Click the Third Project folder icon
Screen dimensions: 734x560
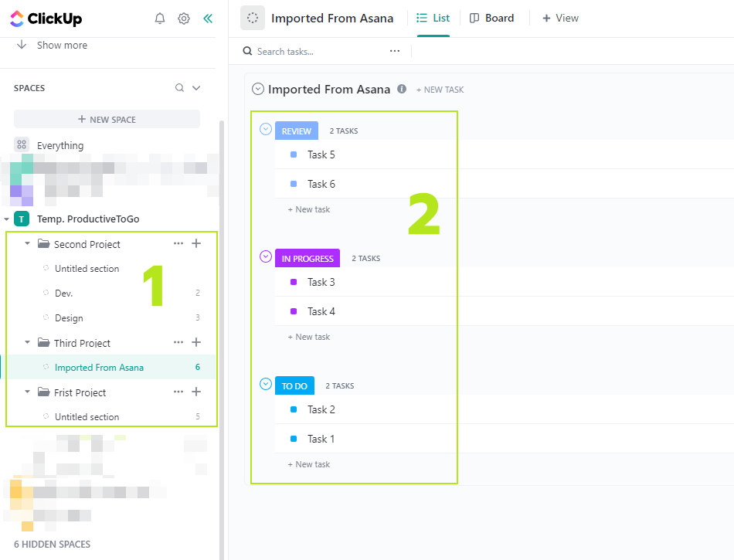tap(43, 342)
